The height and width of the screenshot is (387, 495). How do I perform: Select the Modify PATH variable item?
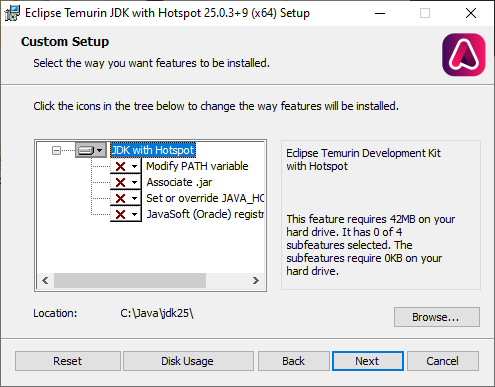click(197, 166)
